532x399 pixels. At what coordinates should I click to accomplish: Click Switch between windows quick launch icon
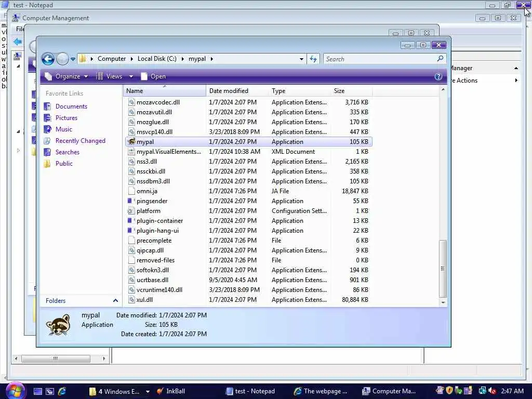click(49, 391)
